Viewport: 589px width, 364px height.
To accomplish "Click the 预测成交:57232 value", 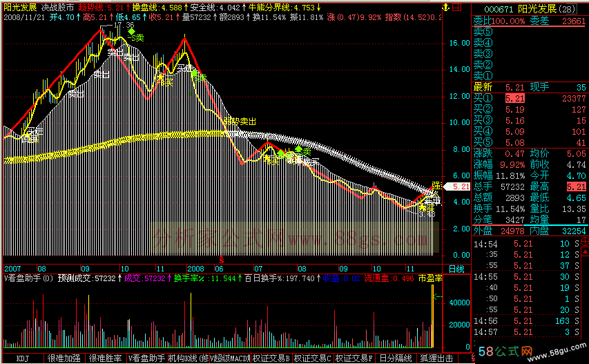I will [89, 278].
